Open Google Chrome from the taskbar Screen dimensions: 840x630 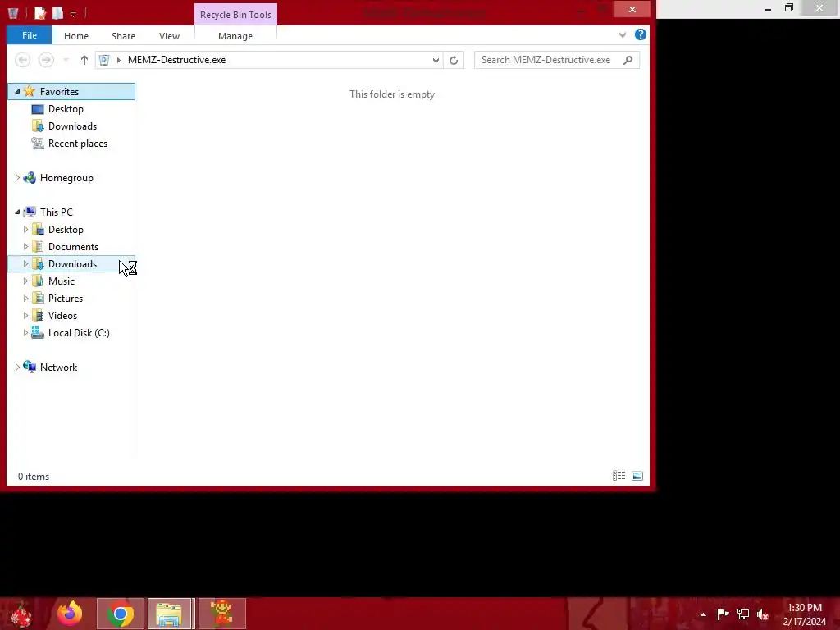(x=121, y=614)
